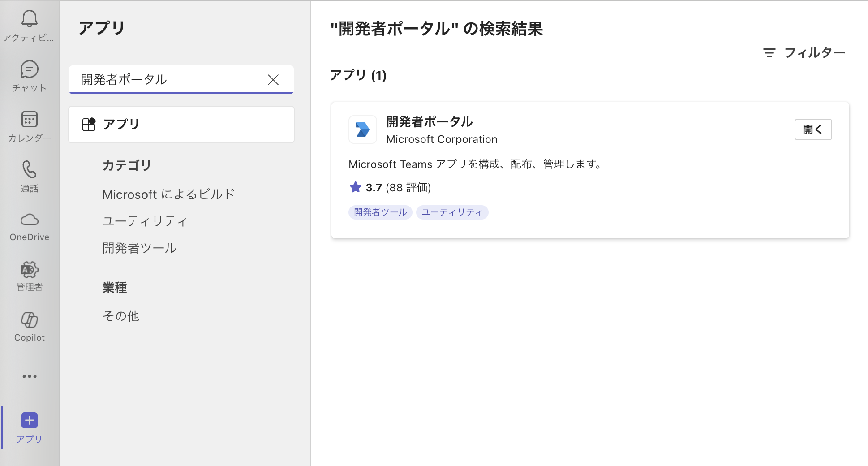The height and width of the screenshot is (466, 868).
Task: Show more apps via ellipsis icon
Action: coord(29,376)
